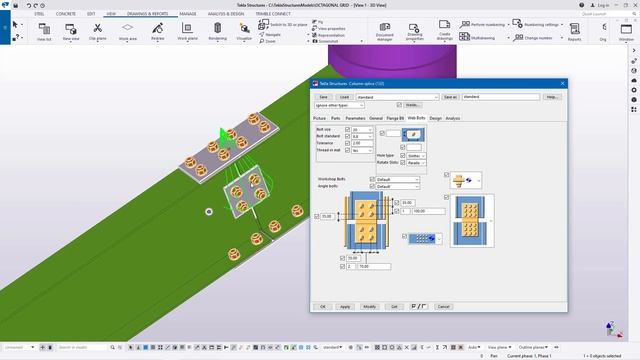This screenshot has width=640, height=360.
Task: Toggle the Rotate Slots checkbox
Action: pos(402,162)
